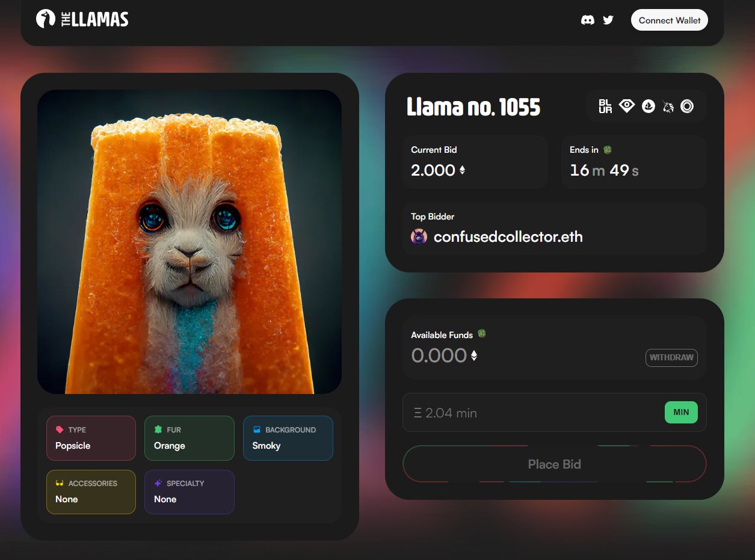
Task: Click the llama emoji next to Ends in
Action: (608, 149)
